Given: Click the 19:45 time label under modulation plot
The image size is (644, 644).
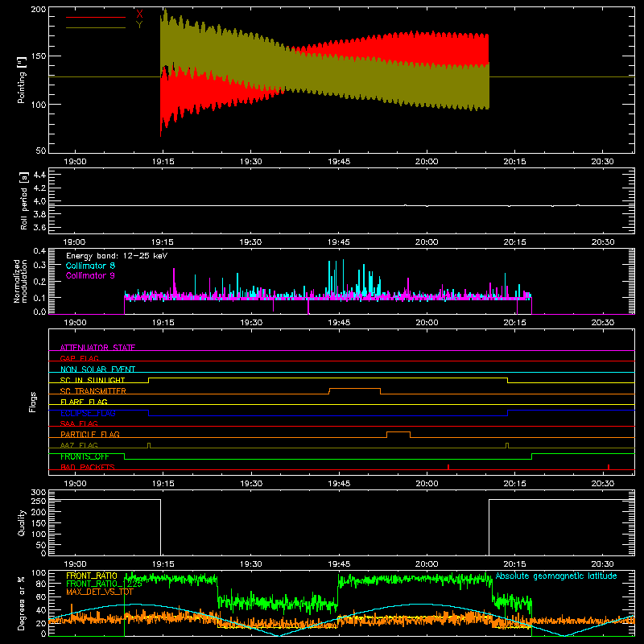Looking at the screenshot, I should point(339,323).
